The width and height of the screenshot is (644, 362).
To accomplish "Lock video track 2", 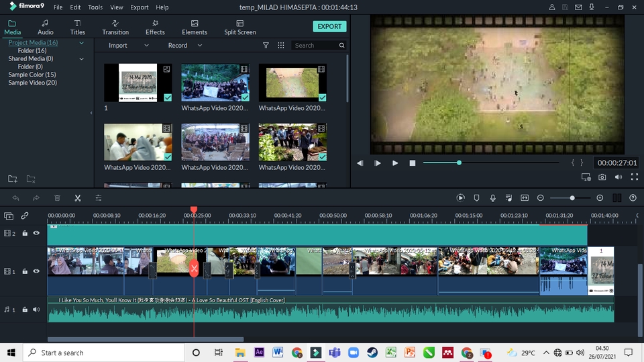I will coord(25,233).
